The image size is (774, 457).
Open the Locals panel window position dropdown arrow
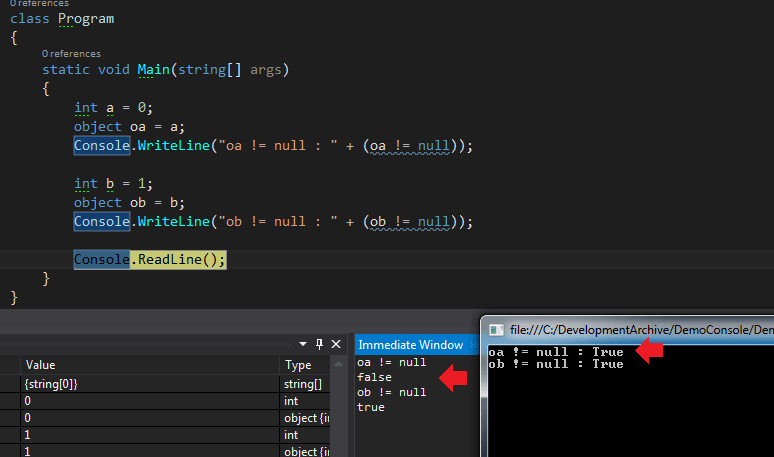[305, 343]
